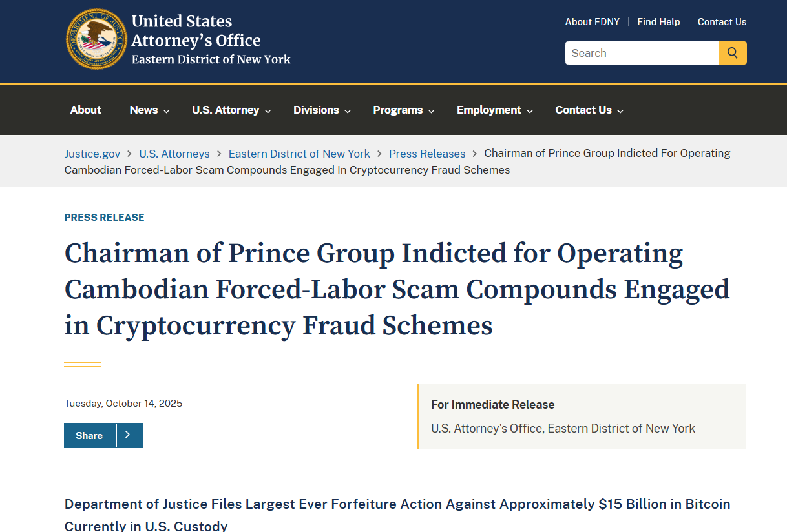The height and width of the screenshot is (532, 787).
Task: Open the Programs dropdown menu
Action: [x=403, y=110]
